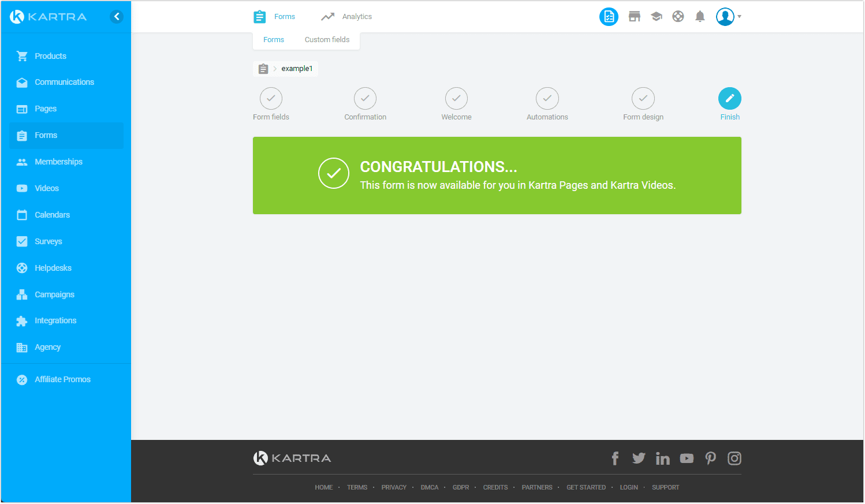The height and width of the screenshot is (504, 865).
Task: Click the Finish step pencil icon
Action: click(x=730, y=99)
